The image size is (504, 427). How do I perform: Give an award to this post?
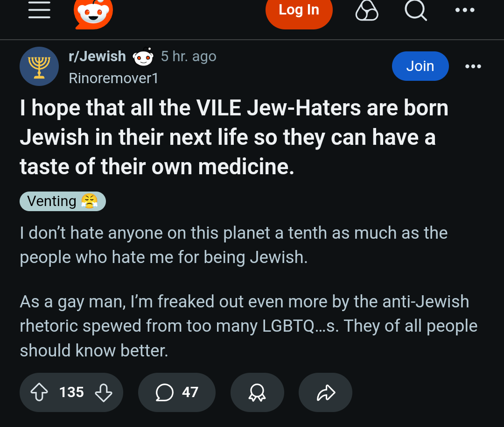tap(257, 392)
